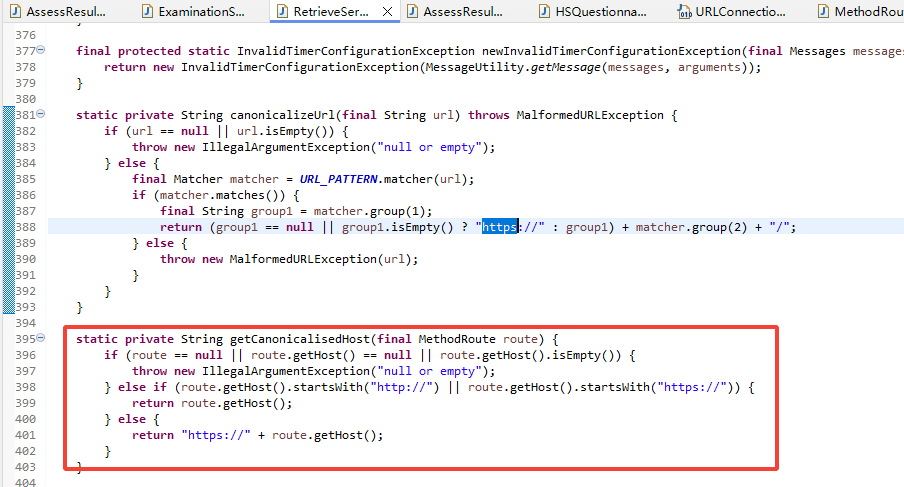The height and width of the screenshot is (487, 904).
Task: Click the highlighted "https" text on line 388
Action: coord(499,227)
